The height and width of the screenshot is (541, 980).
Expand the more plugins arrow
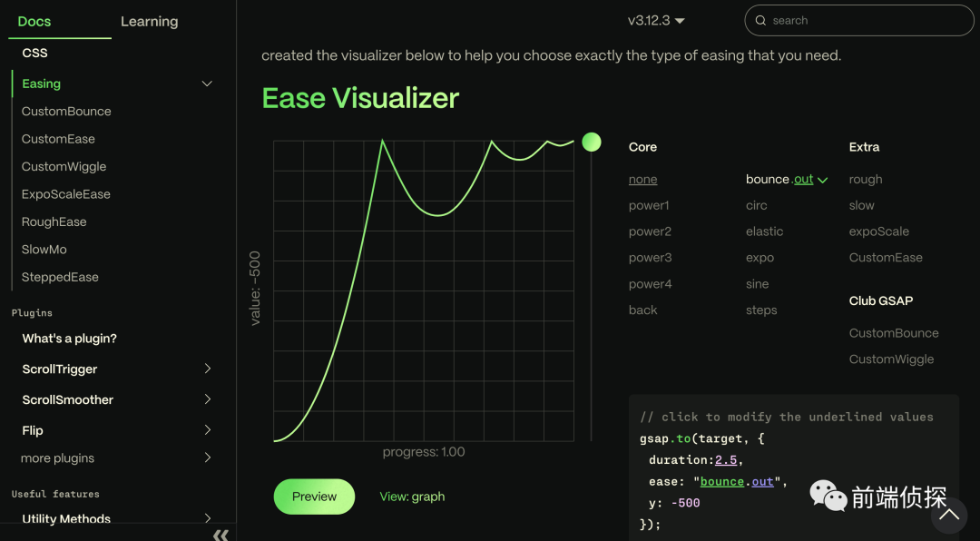pyautogui.click(x=208, y=457)
